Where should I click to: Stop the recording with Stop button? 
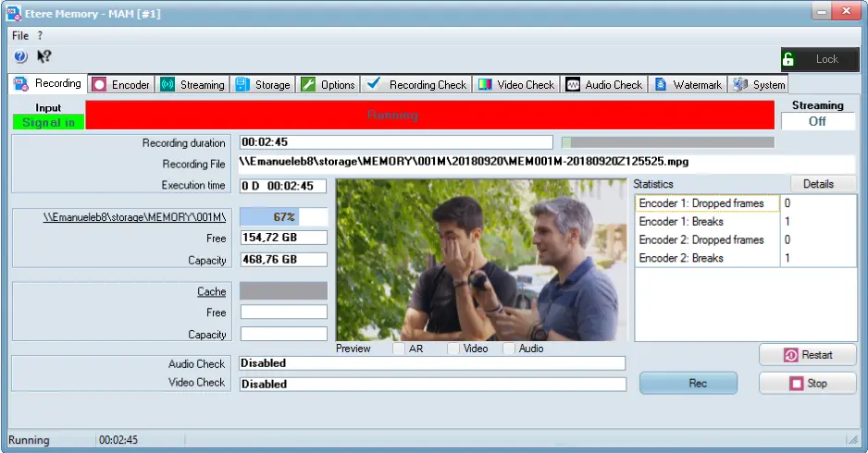[x=807, y=383]
